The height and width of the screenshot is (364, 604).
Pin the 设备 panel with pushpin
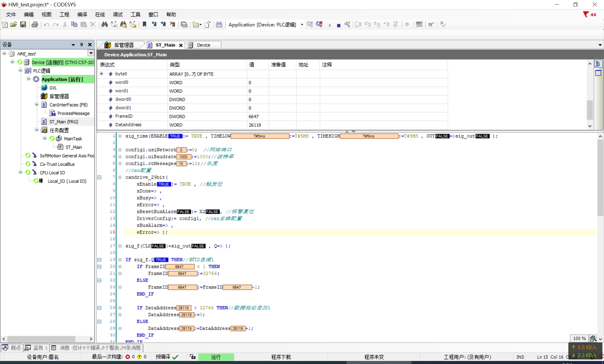81,45
